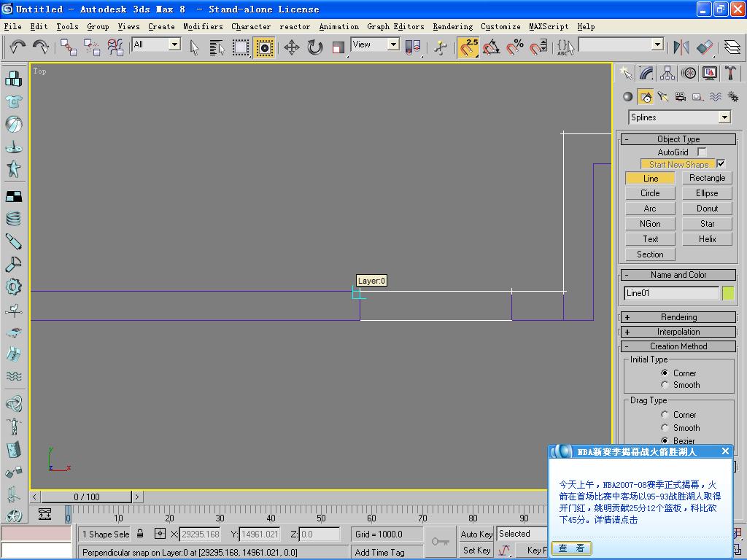Viewport: 747px width, 560px height.
Task: Enable the AutoGrid checkbox
Action: click(702, 152)
